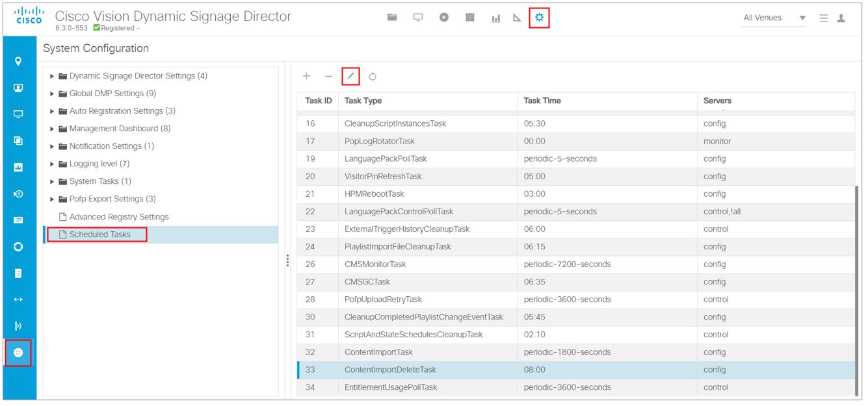Expand Logging level arrow

tap(53, 164)
